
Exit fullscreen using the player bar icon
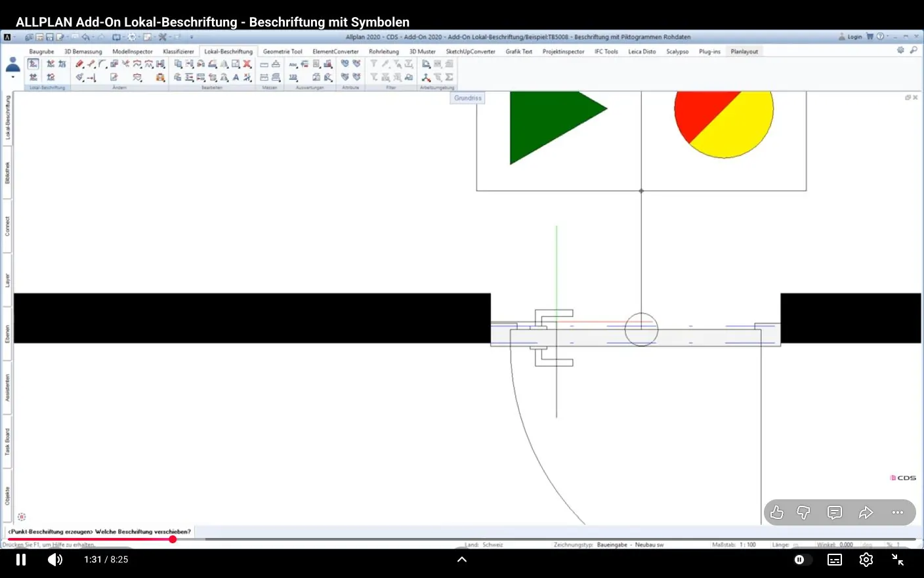[898, 560]
